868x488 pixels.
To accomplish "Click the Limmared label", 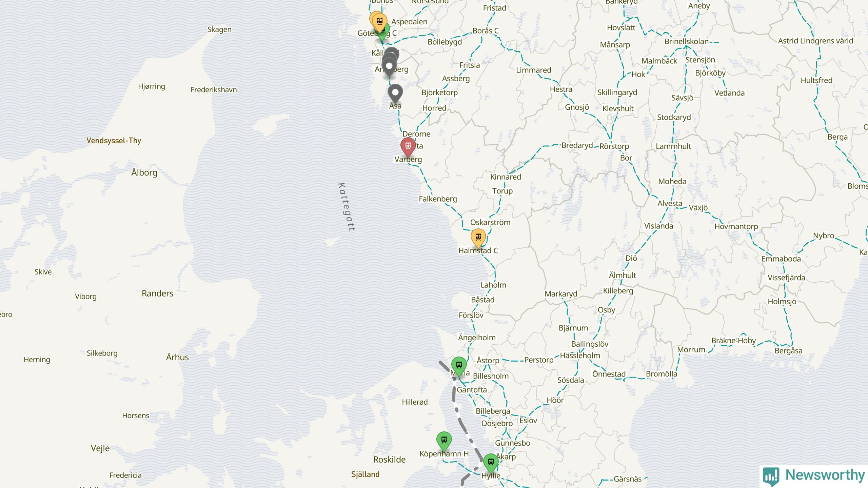I will click(x=534, y=70).
